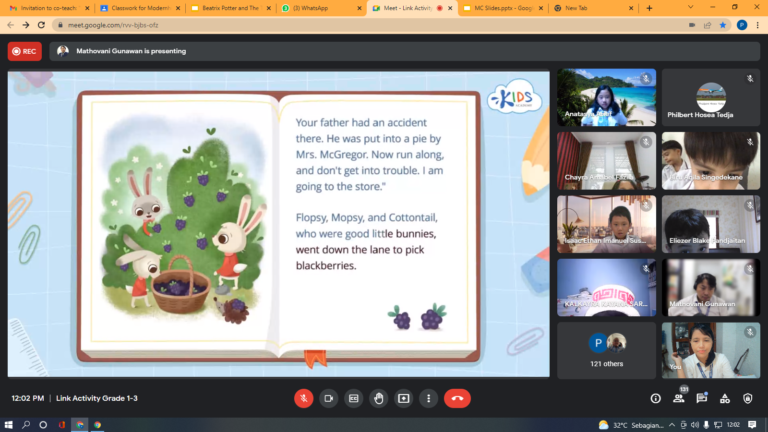Open host controls lock icon

pyautogui.click(x=749, y=398)
